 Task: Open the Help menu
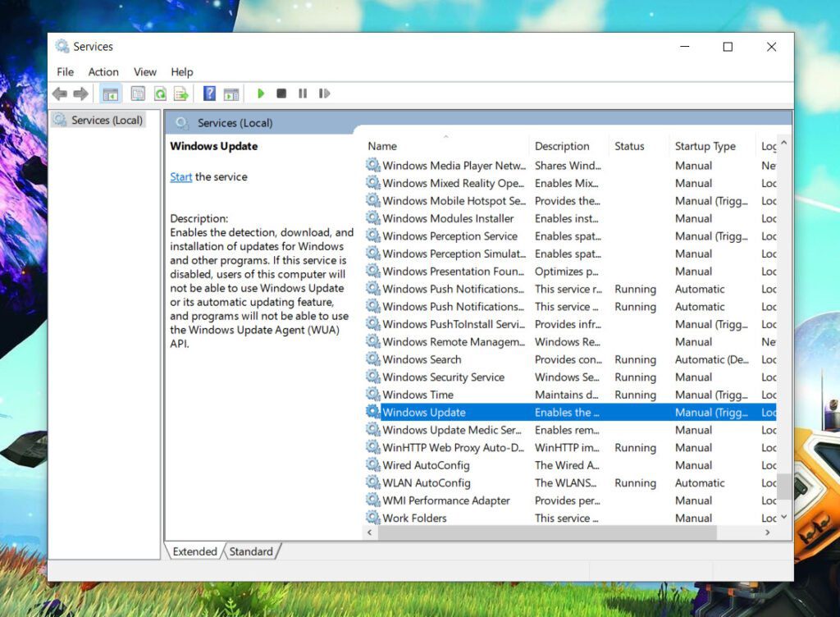[x=182, y=71]
